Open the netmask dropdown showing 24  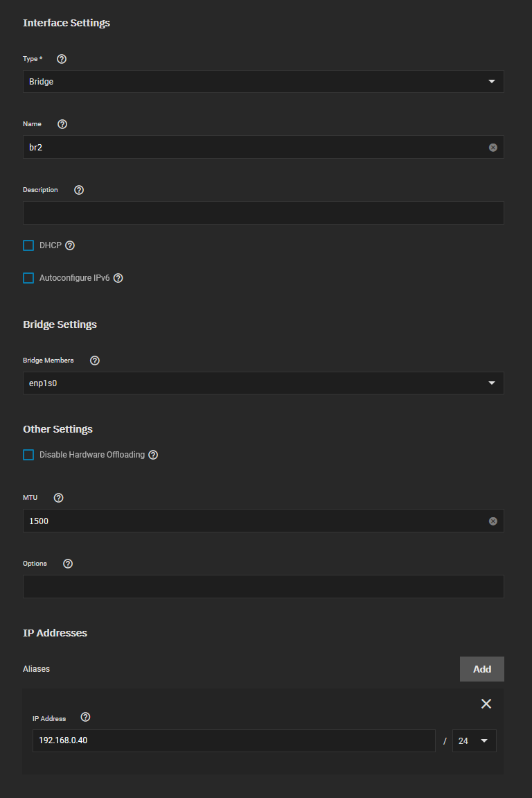tap(474, 740)
